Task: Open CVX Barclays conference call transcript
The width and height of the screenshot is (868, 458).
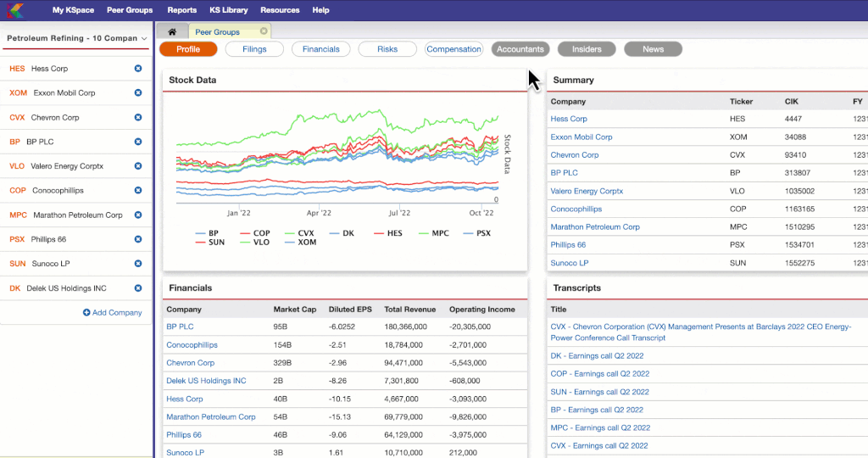Action: click(x=701, y=332)
